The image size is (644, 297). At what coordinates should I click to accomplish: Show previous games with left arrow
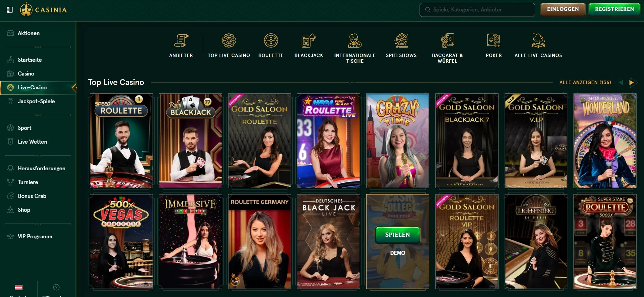click(x=620, y=82)
